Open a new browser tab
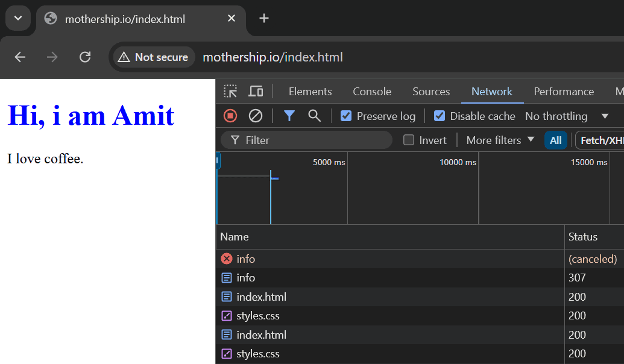 pyautogui.click(x=264, y=18)
